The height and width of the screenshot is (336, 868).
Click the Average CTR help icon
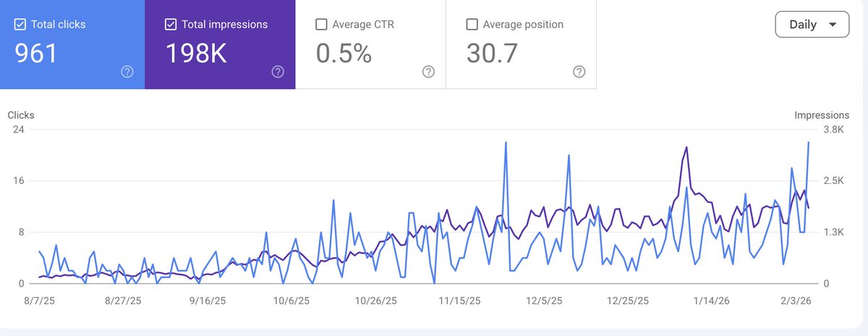point(428,72)
